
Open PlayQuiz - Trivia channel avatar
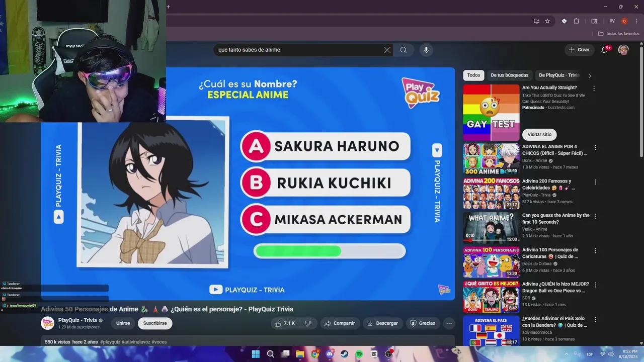[48, 323]
